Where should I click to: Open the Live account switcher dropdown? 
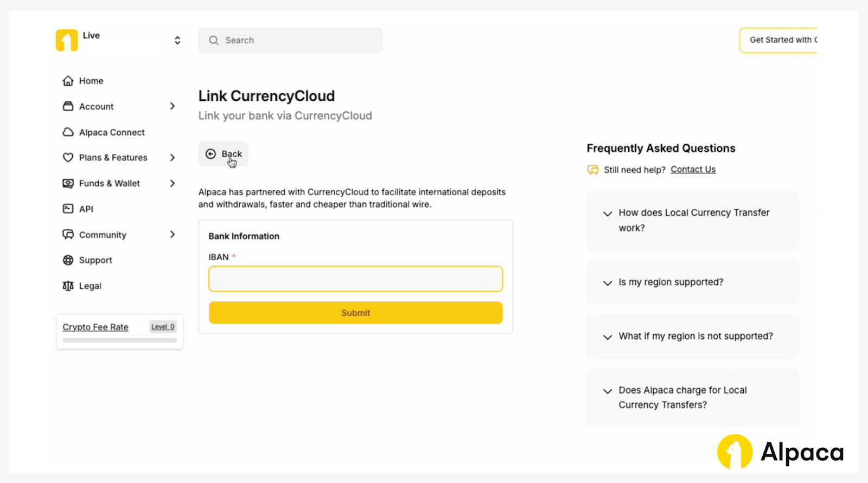pos(177,41)
